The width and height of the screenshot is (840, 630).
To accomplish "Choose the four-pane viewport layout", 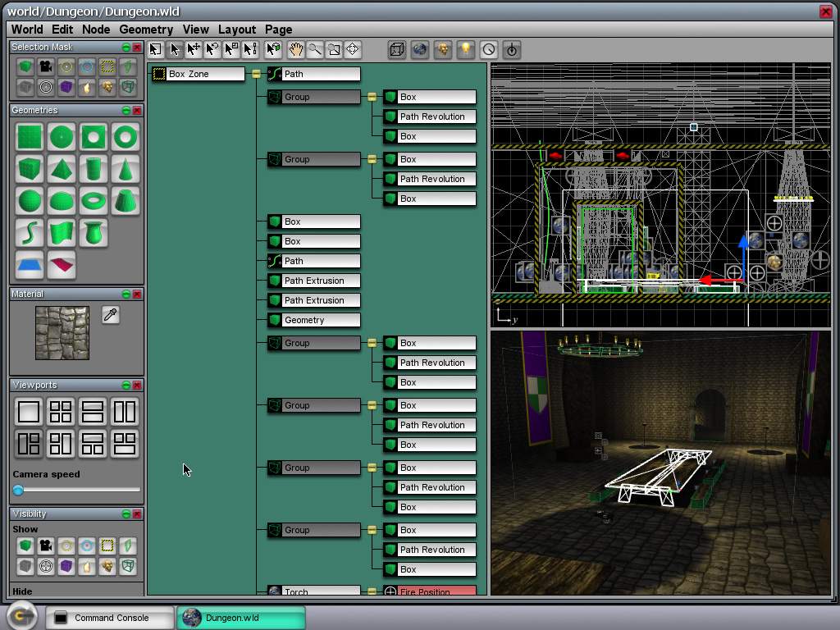I will (61, 412).
